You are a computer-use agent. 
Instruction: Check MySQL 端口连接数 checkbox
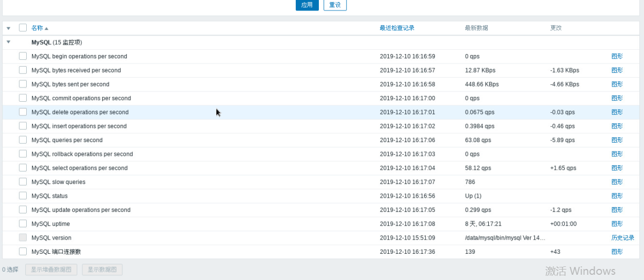coord(23,252)
